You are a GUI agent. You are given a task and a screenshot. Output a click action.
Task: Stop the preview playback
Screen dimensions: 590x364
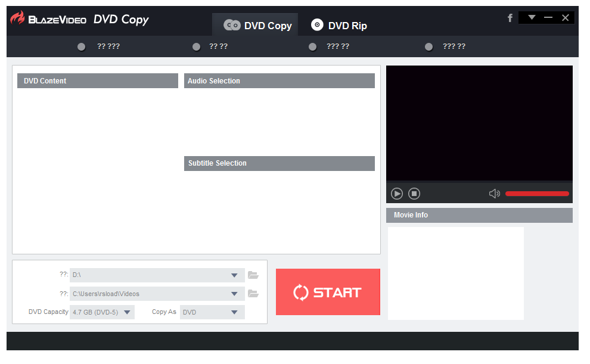point(414,193)
